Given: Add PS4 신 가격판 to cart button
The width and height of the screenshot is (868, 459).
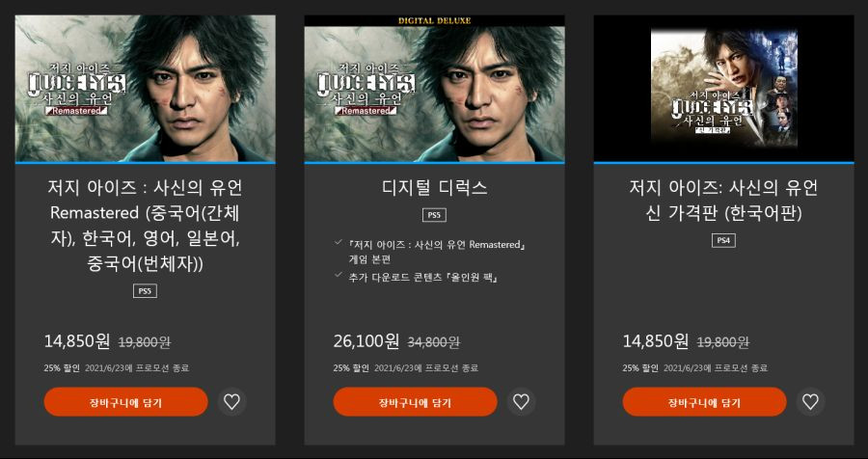Looking at the screenshot, I should pyautogui.click(x=705, y=402).
